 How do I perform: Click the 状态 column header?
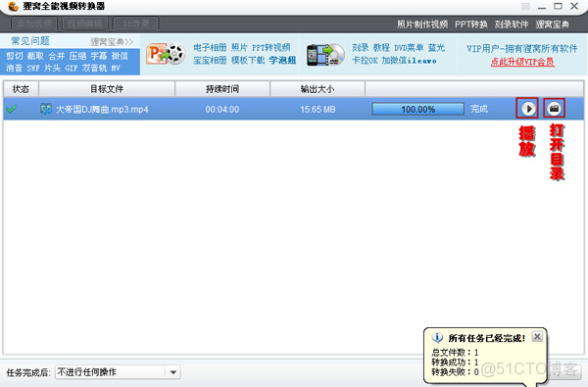(21, 89)
